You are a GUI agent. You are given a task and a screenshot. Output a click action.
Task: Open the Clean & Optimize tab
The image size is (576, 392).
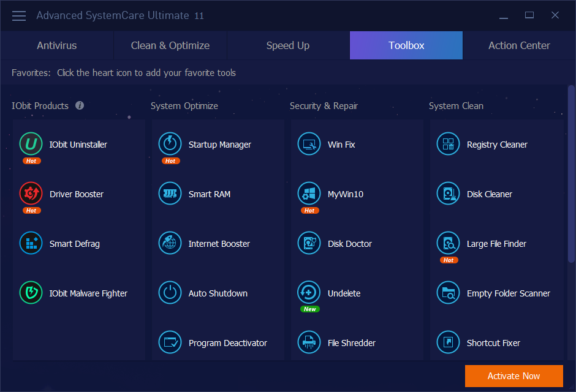pyautogui.click(x=170, y=45)
